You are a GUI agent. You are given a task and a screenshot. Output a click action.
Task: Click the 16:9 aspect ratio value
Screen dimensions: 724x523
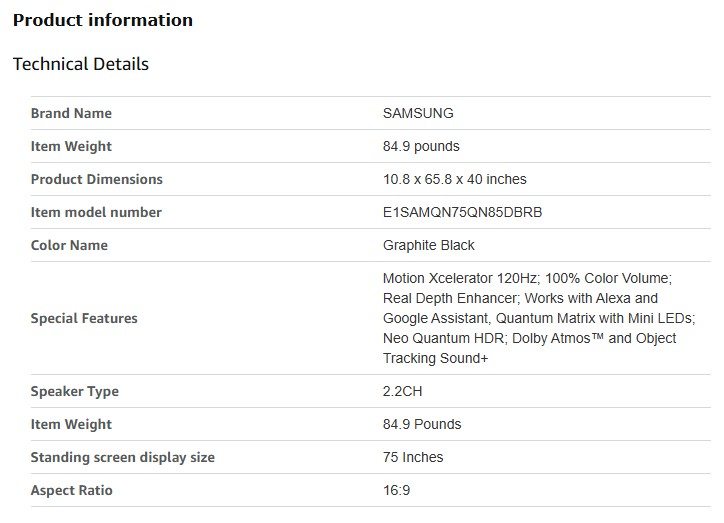tap(397, 490)
